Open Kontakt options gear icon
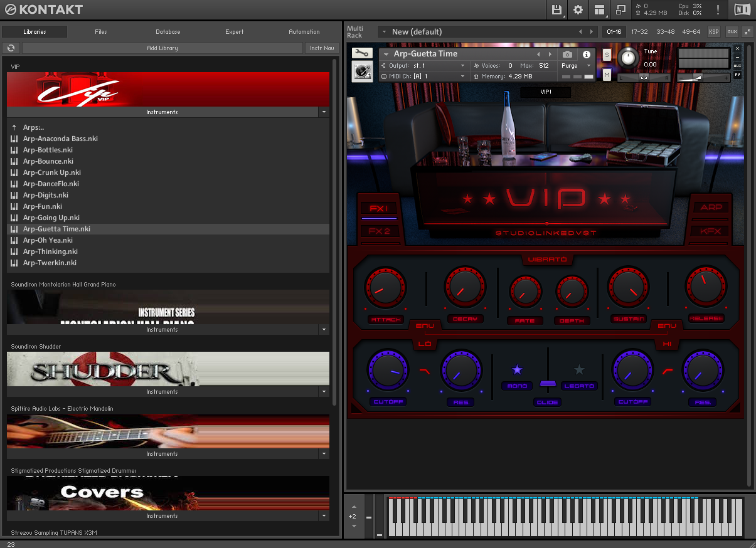Viewport: 756px width, 548px height. click(x=578, y=9)
